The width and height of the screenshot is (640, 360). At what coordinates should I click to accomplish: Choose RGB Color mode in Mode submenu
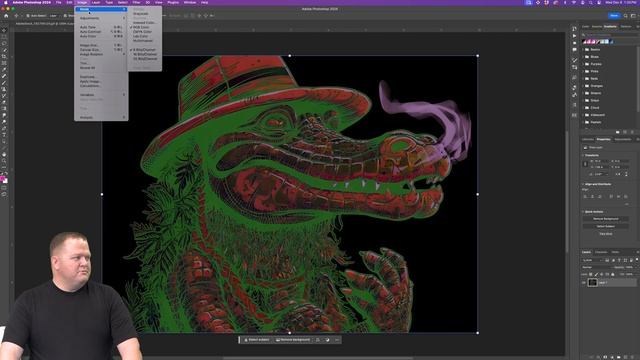pos(145,27)
